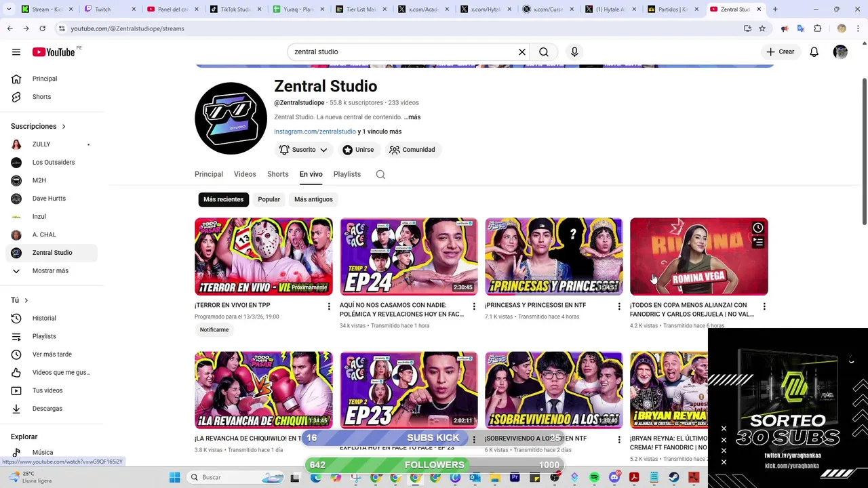Open the ¡TERROR EN VIVO! thumbnail

click(263, 256)
